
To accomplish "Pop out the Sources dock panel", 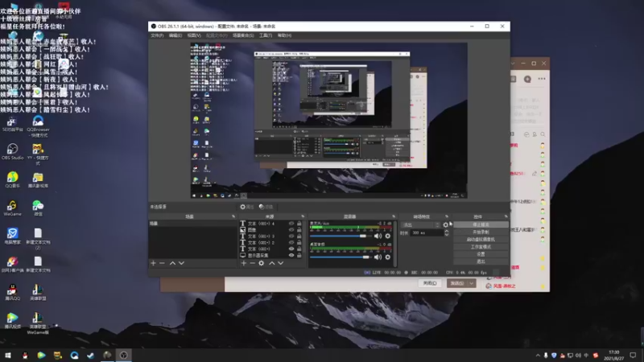I will (x=303, y=216).
